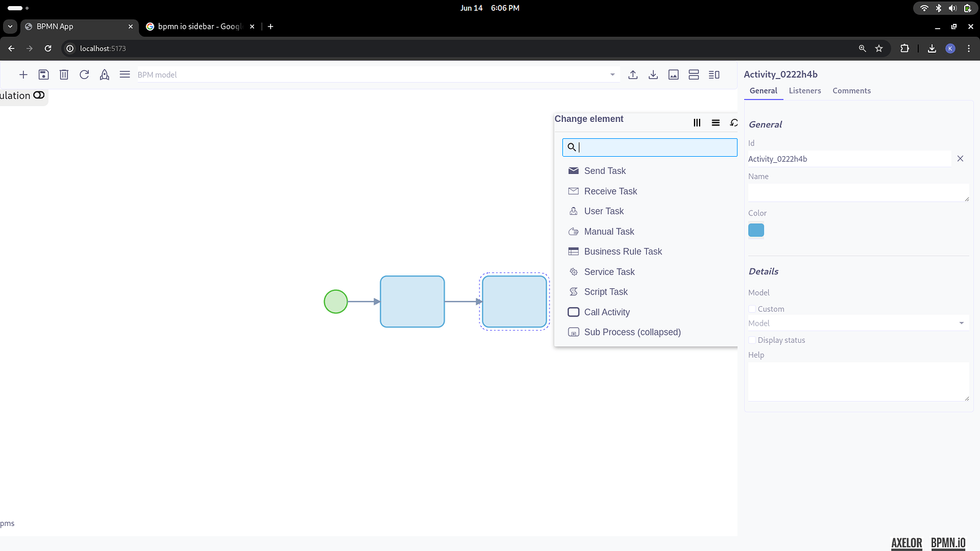Open the Wi-Fi status icon
The width and height of the screenshot is (980, 551).
pyautogui.click(x=924, y=8)
